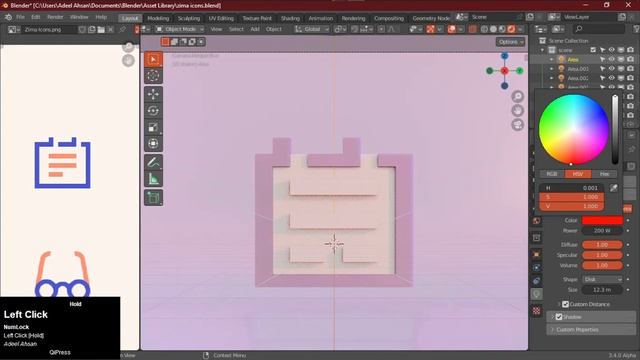
Task: Click the green Y axis gizmo ball
Action: tap(520, 71)
